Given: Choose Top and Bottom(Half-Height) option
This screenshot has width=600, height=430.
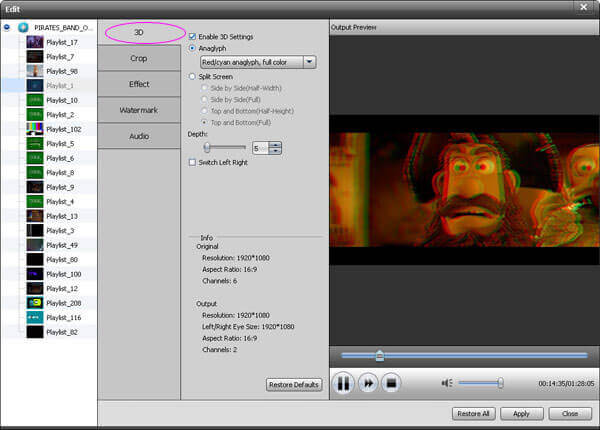Looking at the screenshot, I should tap(204, 111).
